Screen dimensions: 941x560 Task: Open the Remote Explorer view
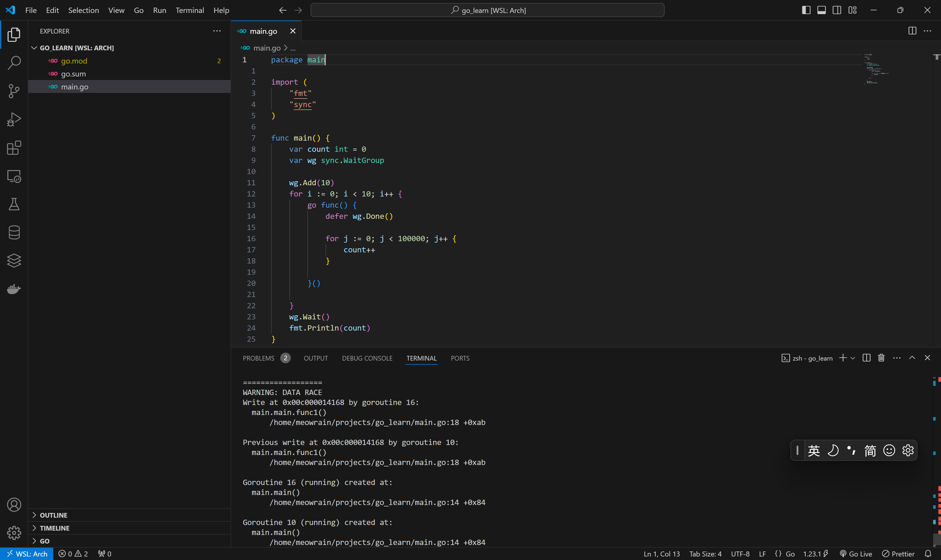pyautogui.click(x=14, y=176)
